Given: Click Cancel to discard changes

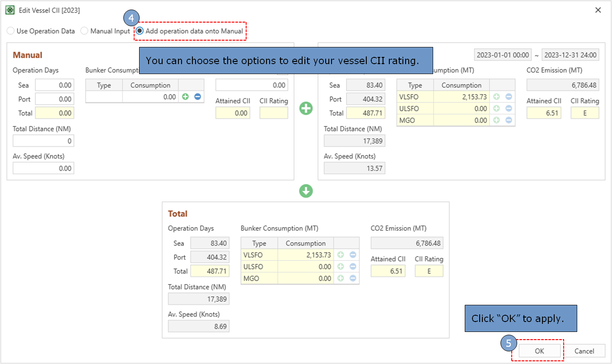Looking at the screenshot, I should pos(585,351).
